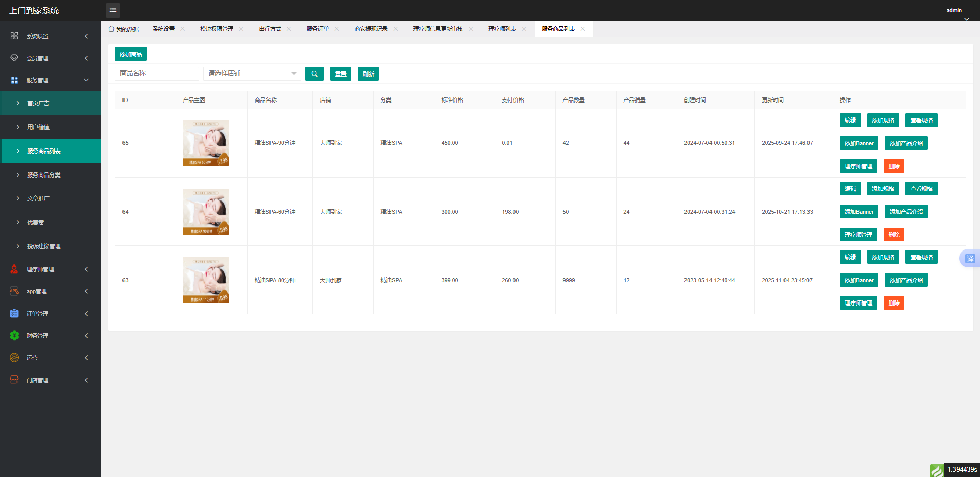Click the 添加商品 button
Viewport: 980px width, 477px height.
click(x=131, y=54)
